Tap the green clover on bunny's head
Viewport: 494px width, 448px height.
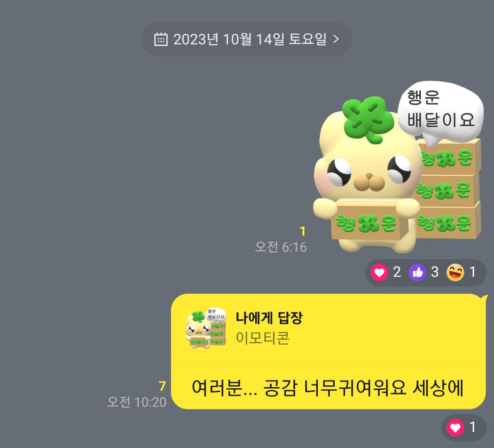(368, 119)
